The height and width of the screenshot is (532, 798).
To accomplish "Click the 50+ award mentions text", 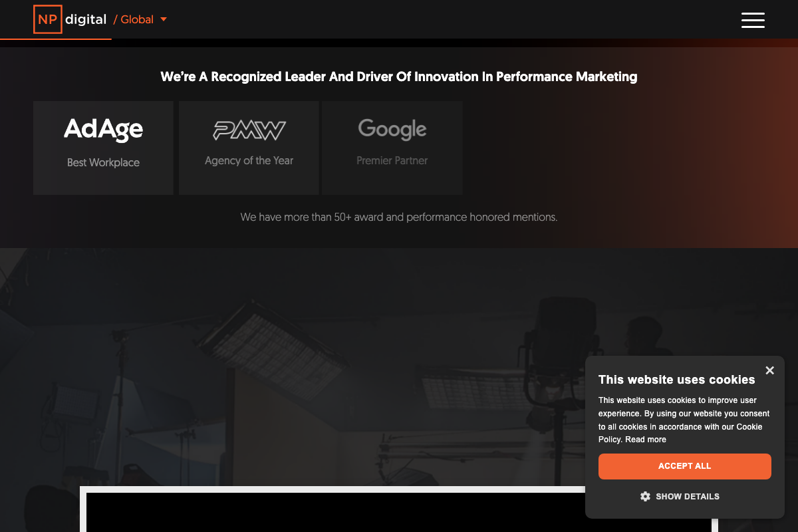I will [x=399, y=217].
